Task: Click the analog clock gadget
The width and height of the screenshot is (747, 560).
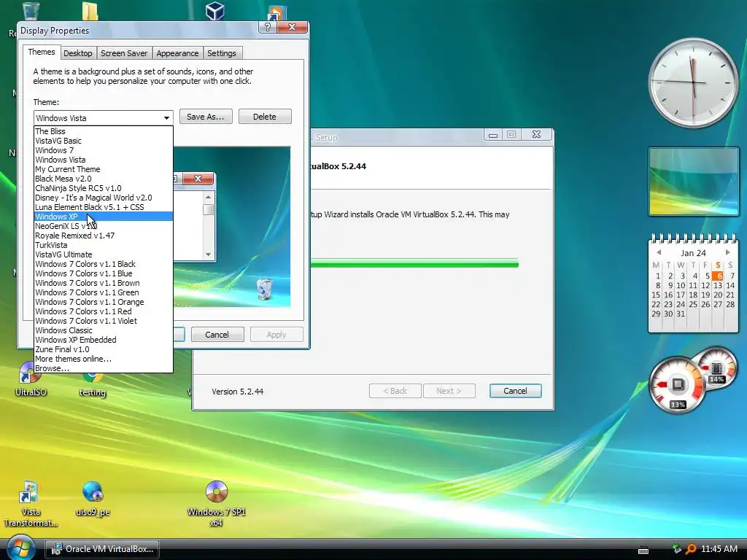Action: [693, 82]
